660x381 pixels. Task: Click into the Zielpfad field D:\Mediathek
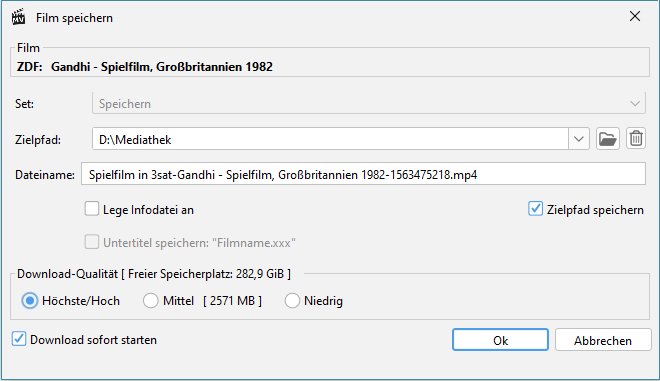coord(330,139)
